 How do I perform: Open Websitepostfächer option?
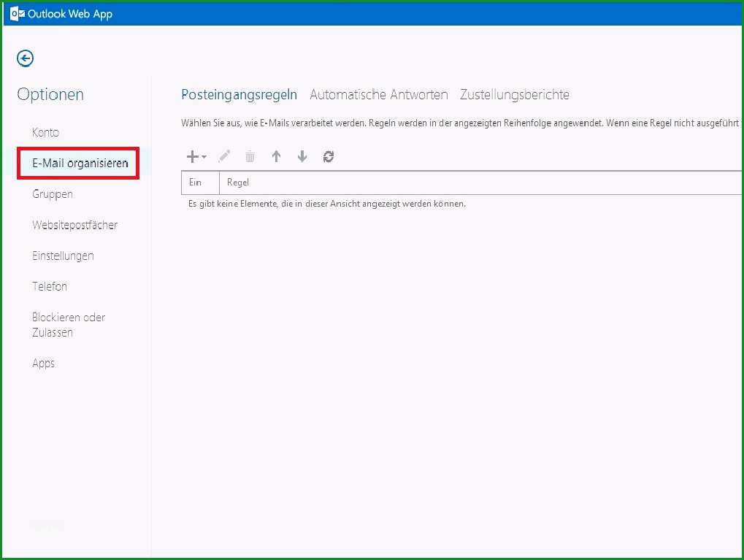[x=75, y=225]
